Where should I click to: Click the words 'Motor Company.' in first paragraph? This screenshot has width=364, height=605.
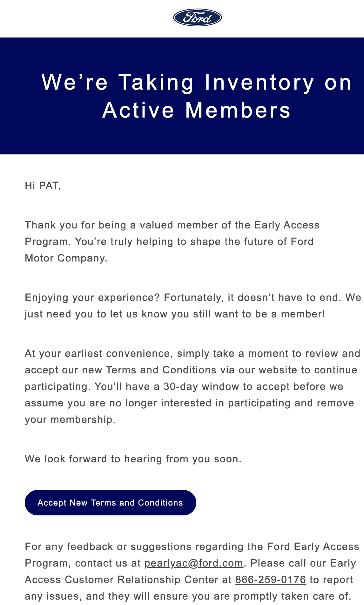pos(66,258)
